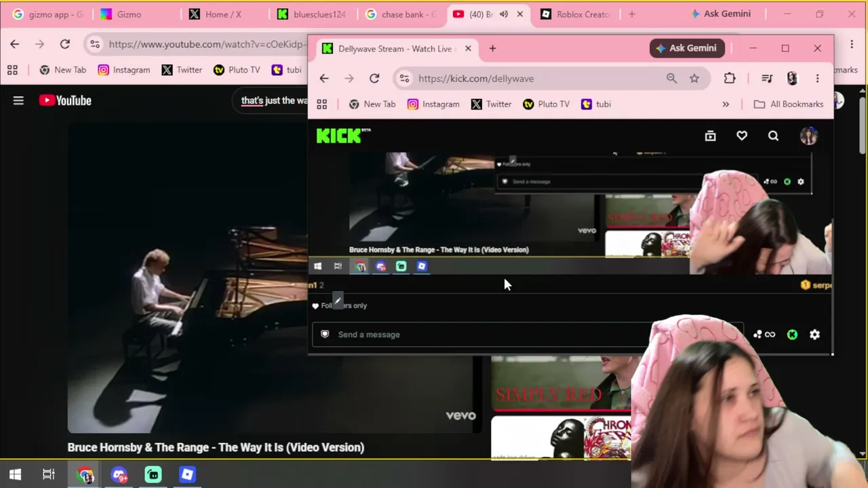Open tubi bookmark in Kick window
The height and width of the screenshot is (488, 868).
pyautogui.click(x=596, y=104)
